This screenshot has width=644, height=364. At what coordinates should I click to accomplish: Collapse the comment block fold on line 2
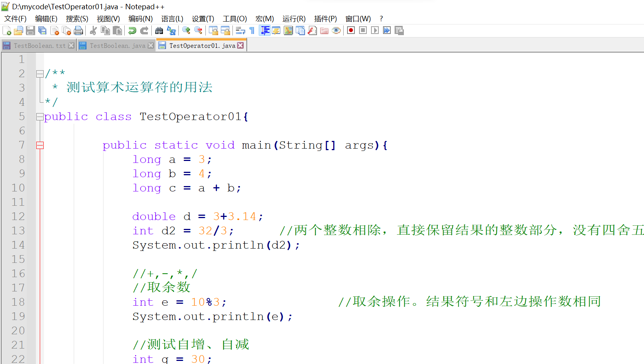40,74
